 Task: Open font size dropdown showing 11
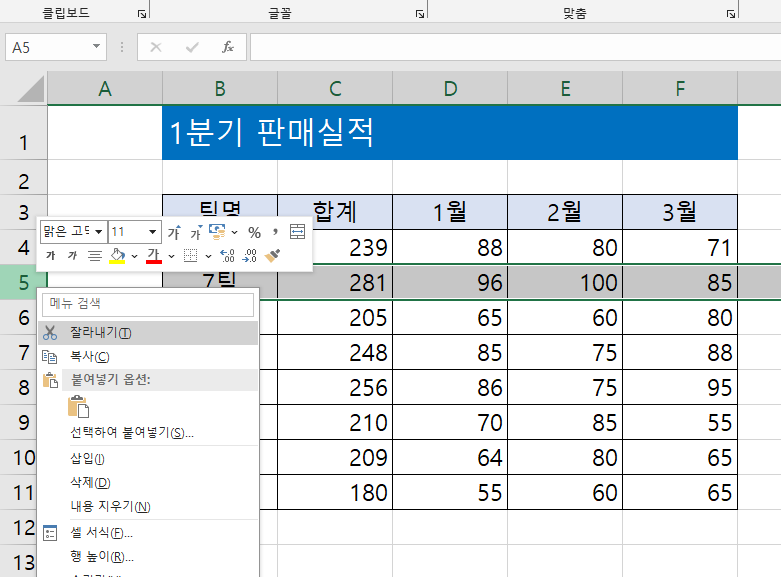tap(152, 232)
